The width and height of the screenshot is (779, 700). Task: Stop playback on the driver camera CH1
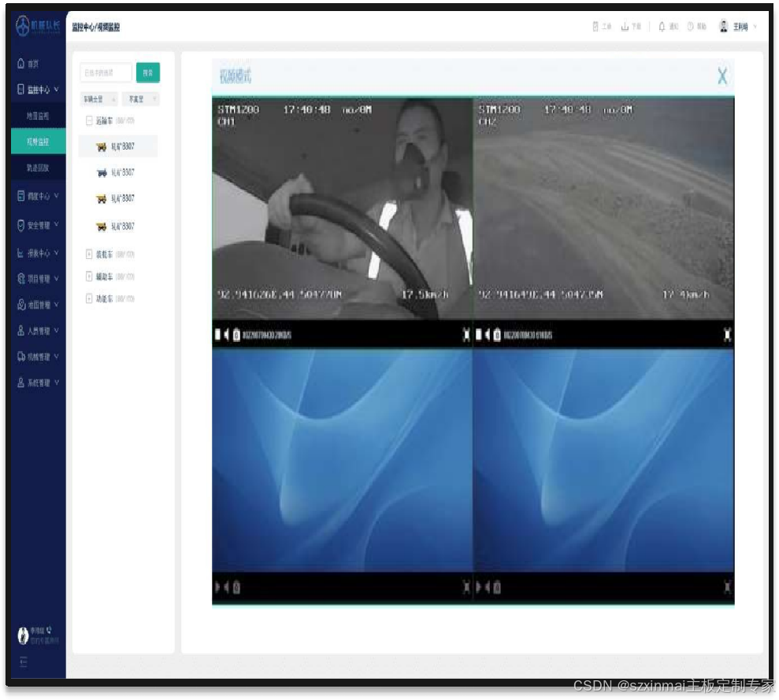tap(218, 335)
